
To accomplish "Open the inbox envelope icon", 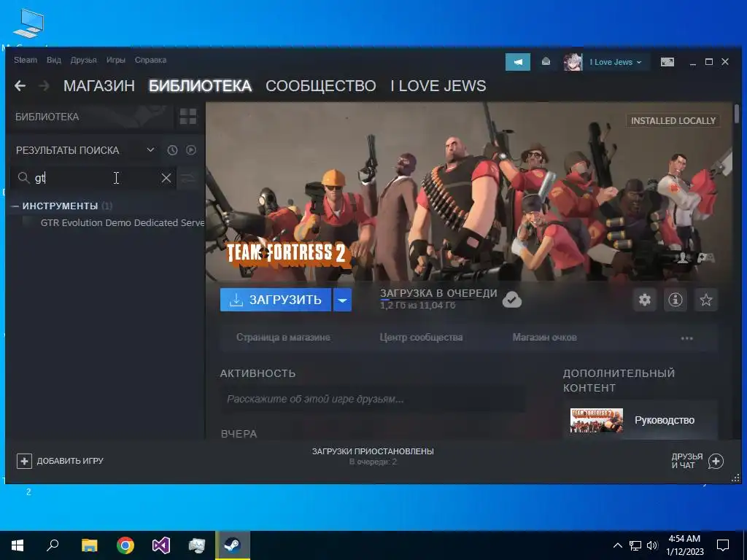I will click(546, 62).
